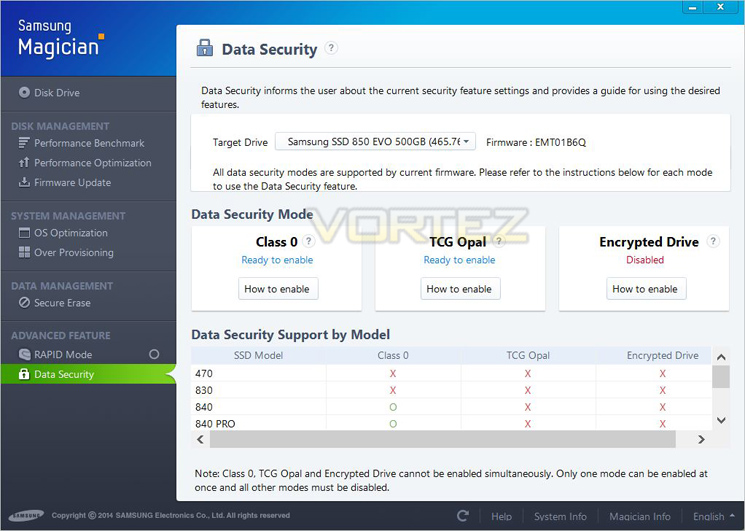Click the horizontal scrollbar right arrow

[701, 439]
